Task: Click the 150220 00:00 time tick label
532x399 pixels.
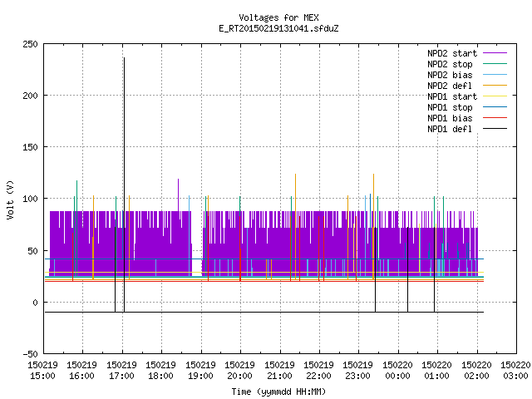Action: coord(397,371)
